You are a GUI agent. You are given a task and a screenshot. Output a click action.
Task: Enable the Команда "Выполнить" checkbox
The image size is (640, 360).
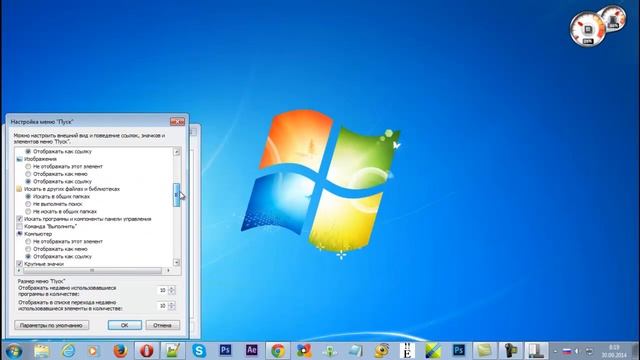20,227
